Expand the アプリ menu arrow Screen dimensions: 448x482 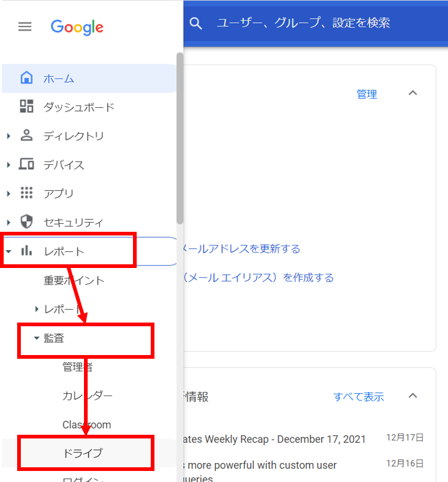coord(9,194)
